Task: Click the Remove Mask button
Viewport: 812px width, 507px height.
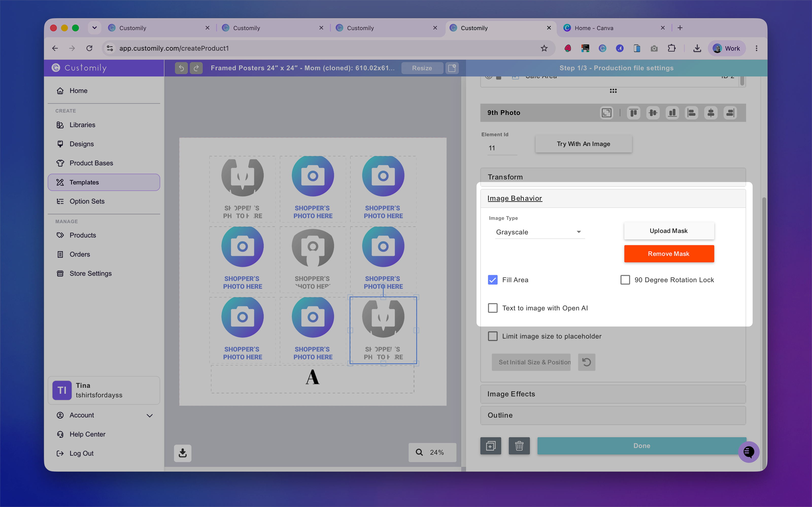Action: pos(669,254)
